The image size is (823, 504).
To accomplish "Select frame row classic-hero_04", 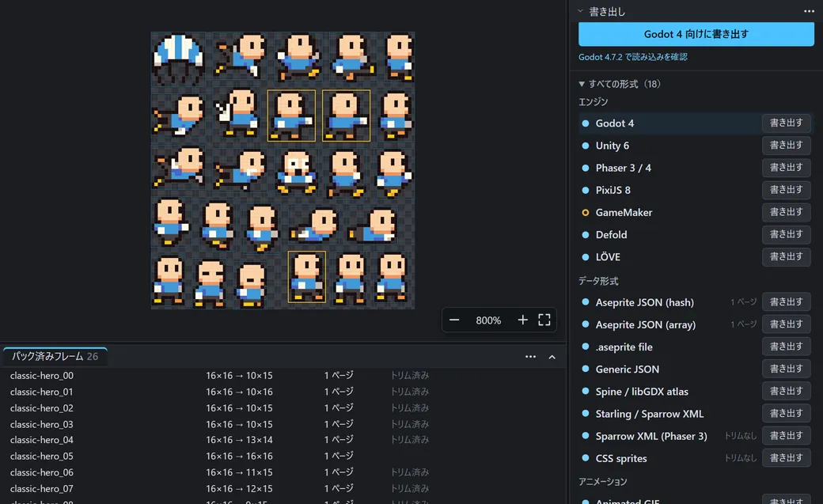I will (283, 440).
